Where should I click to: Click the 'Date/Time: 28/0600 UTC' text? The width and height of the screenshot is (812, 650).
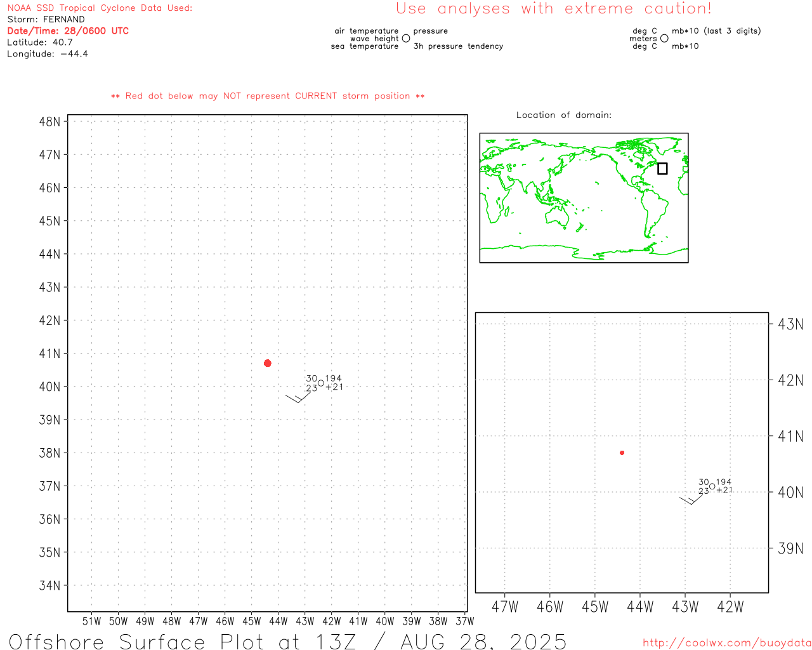(x=68, y=30)
